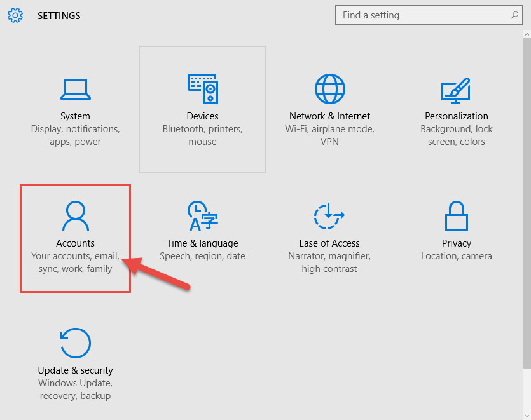Click 'Background, lock screen, colors' description

coord(457,135)
